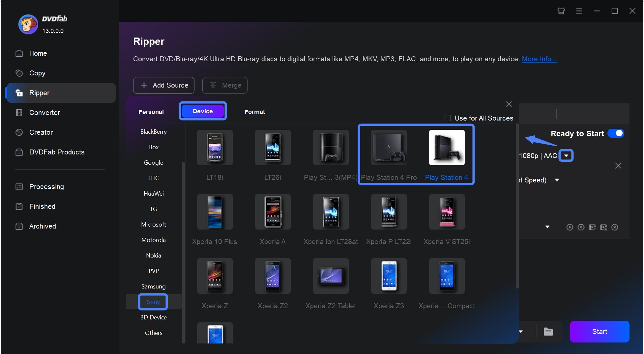Select the Ripper tool in the sidebar

[39, 93]
